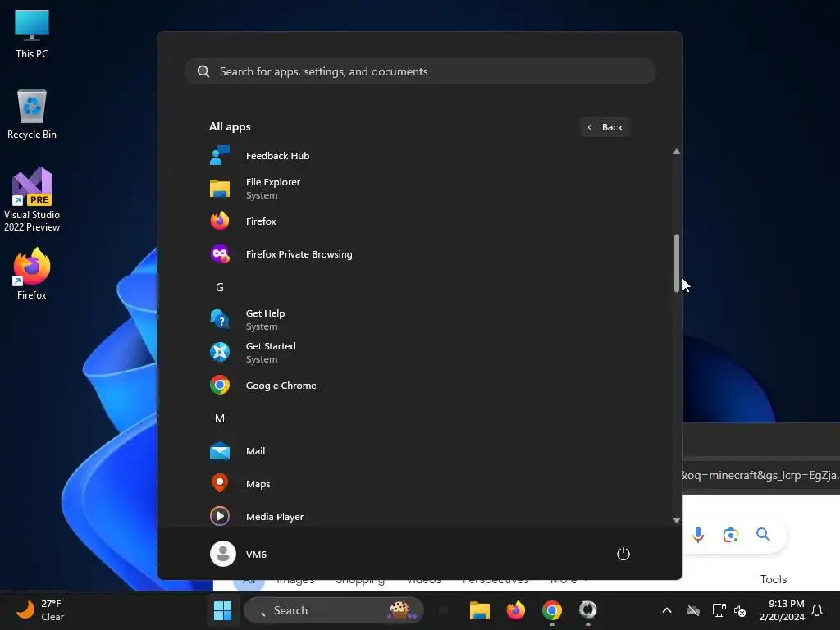840x630 pixels.
Task: Switch to Chrome from the taskbar
Action: click(552, 610)
